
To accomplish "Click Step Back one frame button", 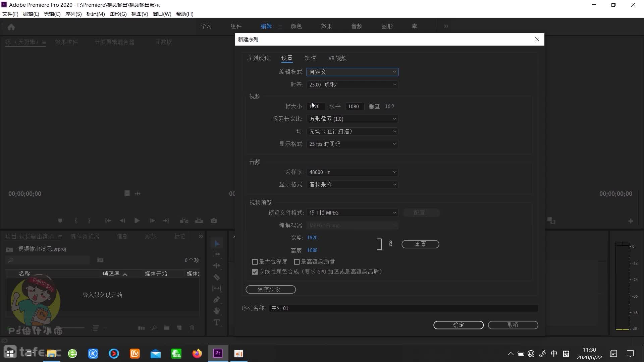I will coord(122,221).
